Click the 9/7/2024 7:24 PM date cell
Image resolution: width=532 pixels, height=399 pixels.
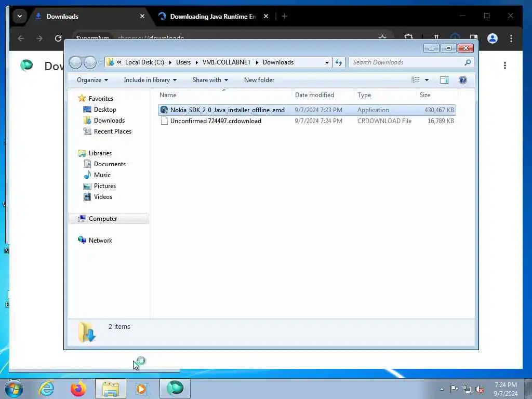pos(318,121)
